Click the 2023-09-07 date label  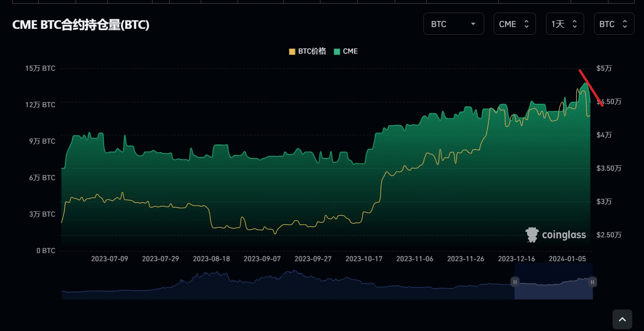[x=262, y=259]
